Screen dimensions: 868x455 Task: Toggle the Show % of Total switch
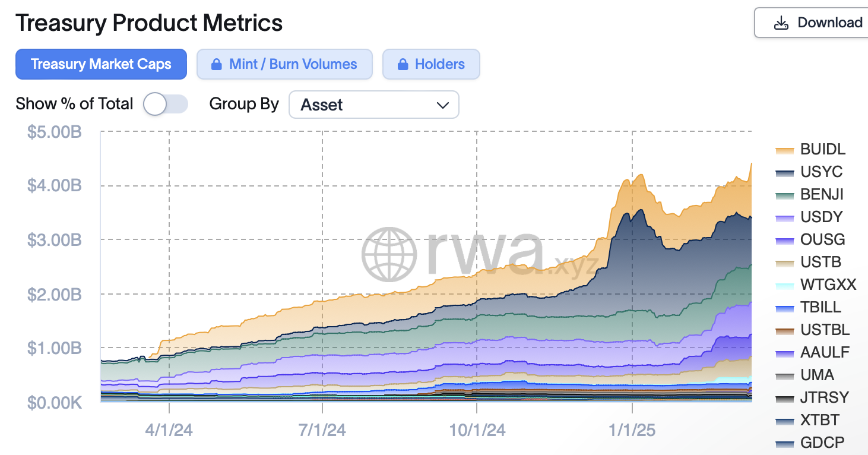pyautogui.click(x=166, y=105)
